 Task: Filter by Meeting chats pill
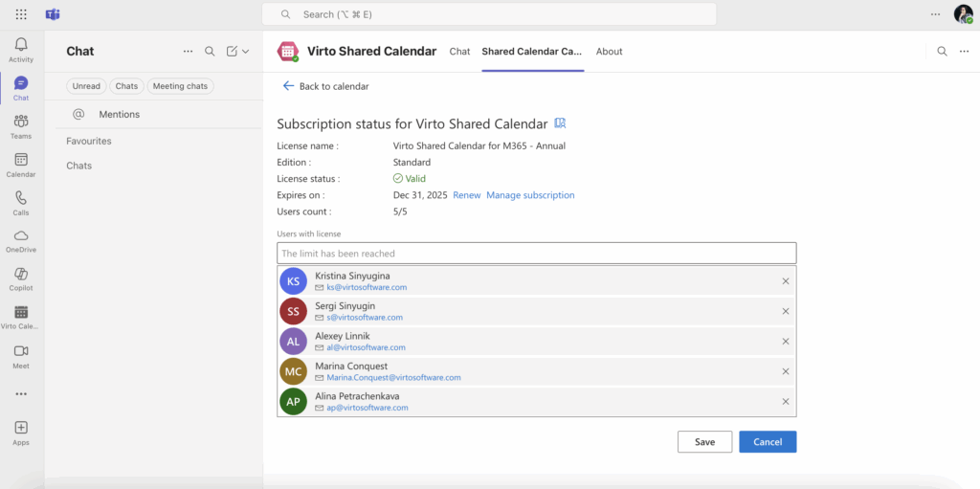click(180, 86)
